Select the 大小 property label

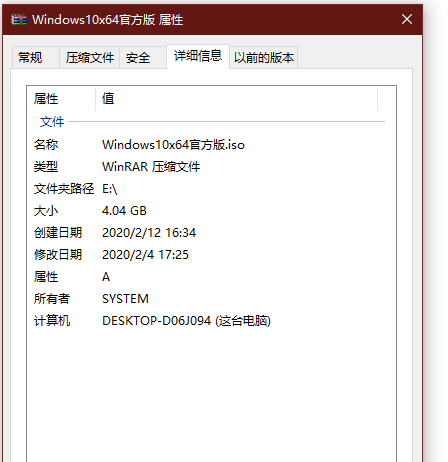pos(46,211)
